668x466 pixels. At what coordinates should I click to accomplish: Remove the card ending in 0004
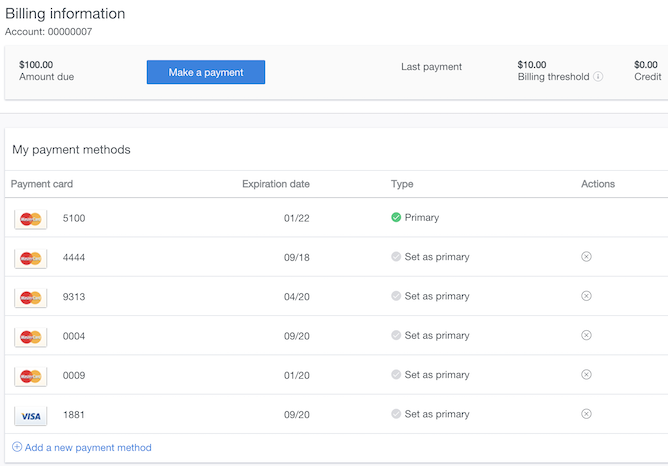click(586, 336)
